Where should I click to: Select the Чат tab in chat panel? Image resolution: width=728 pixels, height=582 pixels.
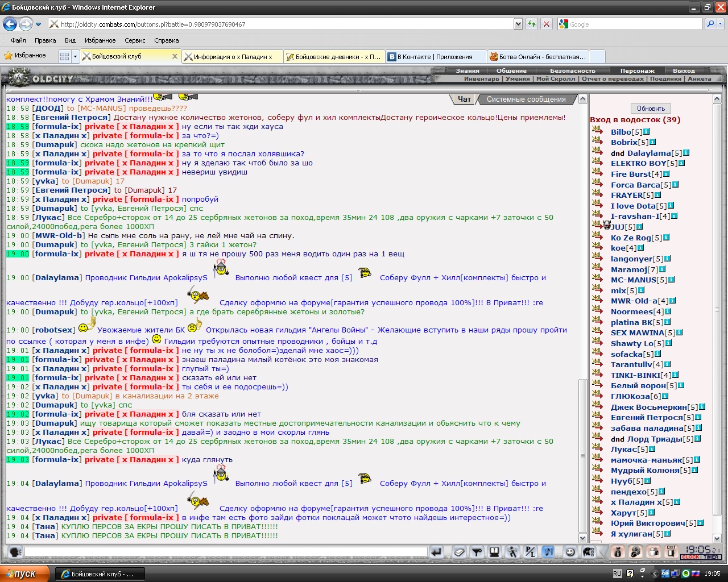[464, 99]
